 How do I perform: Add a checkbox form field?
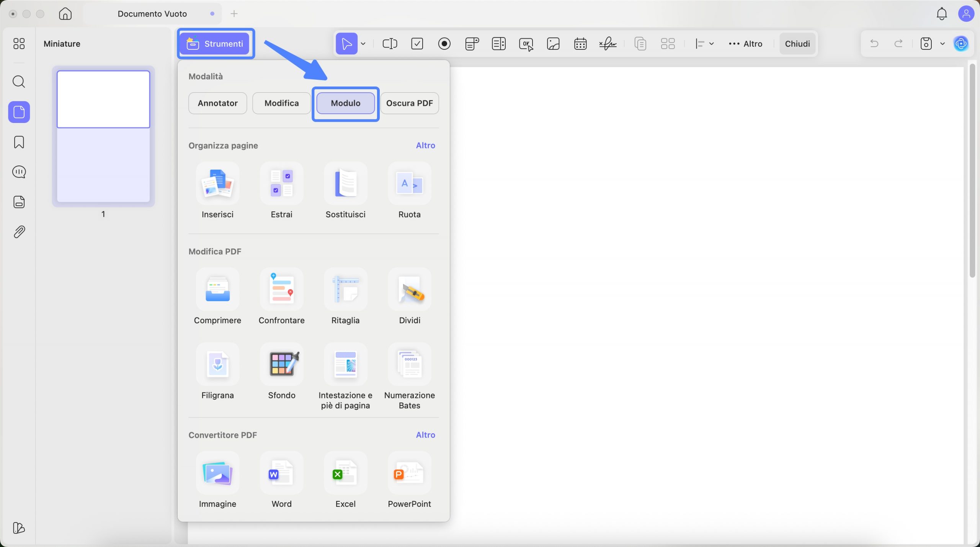tap(417, 44)
